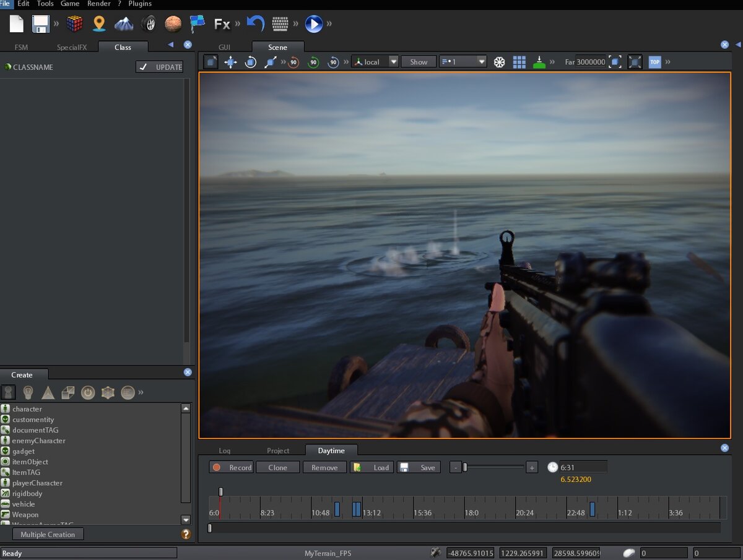Toggle the TOP view button
This screenshot has width=743, height=560.
[x=654, y=62]
